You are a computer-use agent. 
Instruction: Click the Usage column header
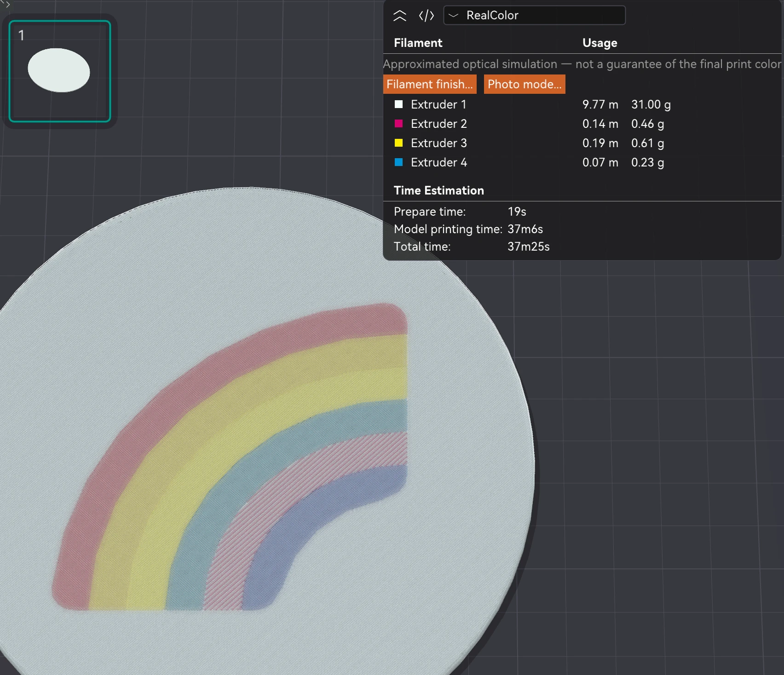click(x=600, y=43)
